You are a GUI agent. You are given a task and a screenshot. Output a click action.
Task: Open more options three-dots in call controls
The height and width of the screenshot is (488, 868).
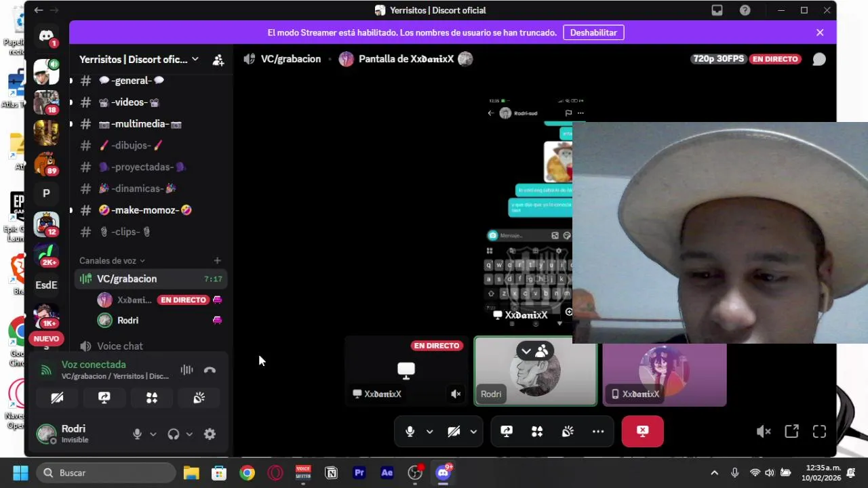(598, 431)
